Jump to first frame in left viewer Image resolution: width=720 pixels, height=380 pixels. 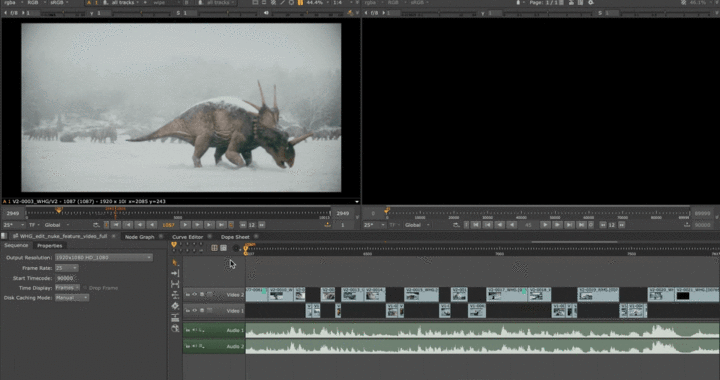(x=116, y=225)
